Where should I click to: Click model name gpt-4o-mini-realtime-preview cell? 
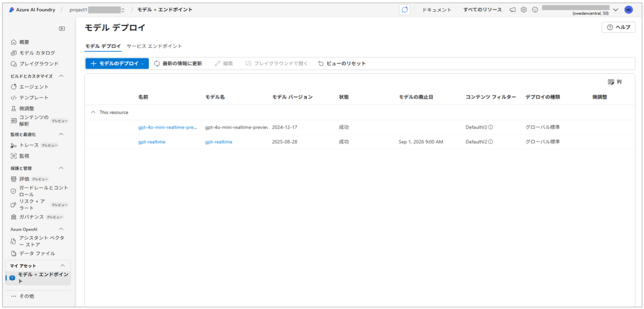click(236, 127)
